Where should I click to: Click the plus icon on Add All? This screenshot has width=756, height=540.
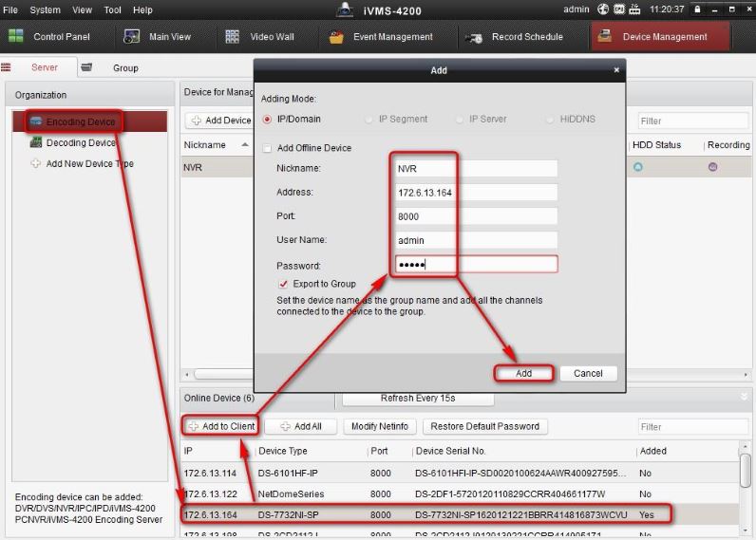(x=286, y=426)
